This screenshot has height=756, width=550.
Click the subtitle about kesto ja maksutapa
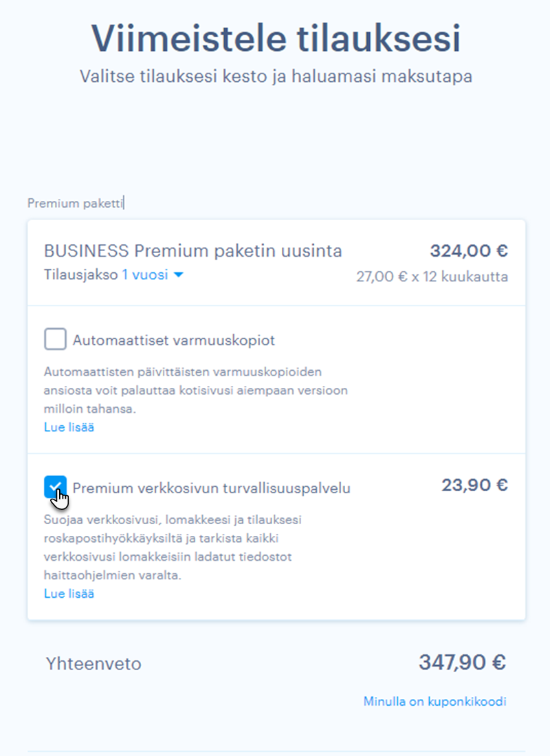276,76
